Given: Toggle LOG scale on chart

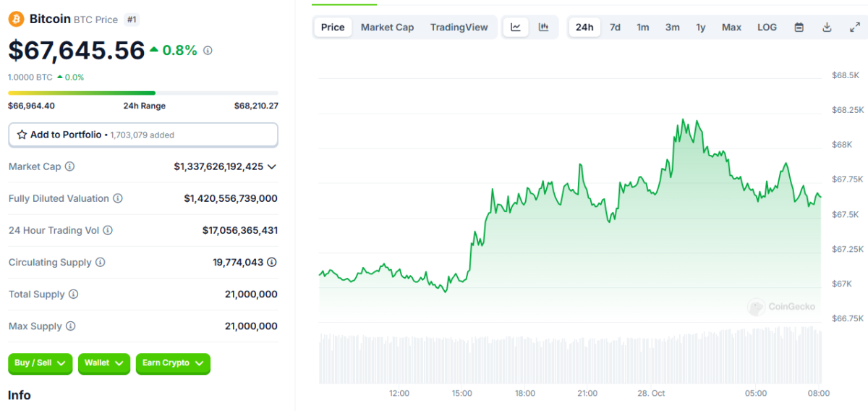Looking at the screenshot, I should click(767, 27).
